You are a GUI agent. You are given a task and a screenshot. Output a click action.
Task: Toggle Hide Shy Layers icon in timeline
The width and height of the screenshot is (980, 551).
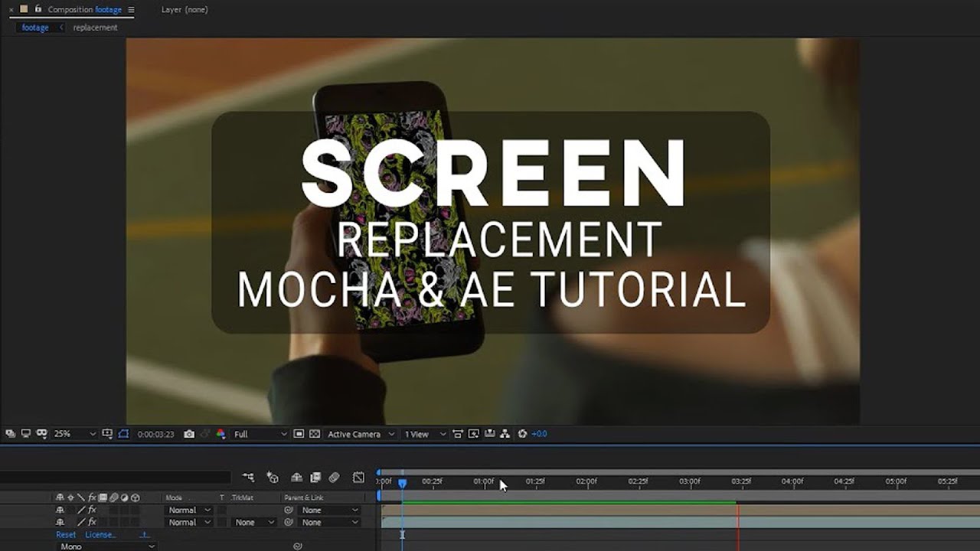(x=297, y=478)
